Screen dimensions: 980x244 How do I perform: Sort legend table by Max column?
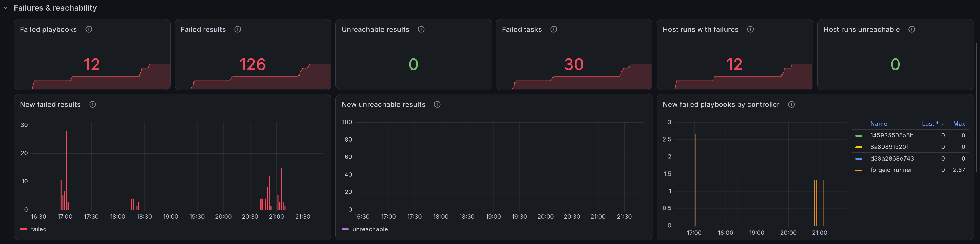[x=959, y=124]
